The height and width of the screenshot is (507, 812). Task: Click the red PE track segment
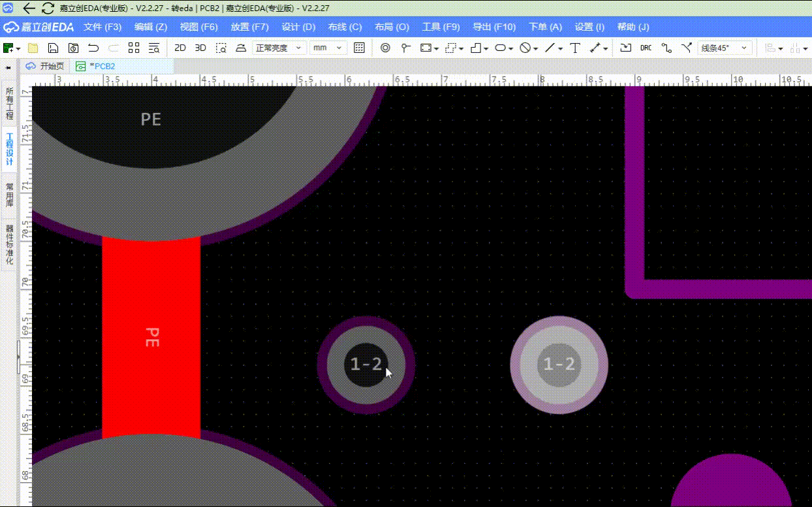(x=151, y=336)
